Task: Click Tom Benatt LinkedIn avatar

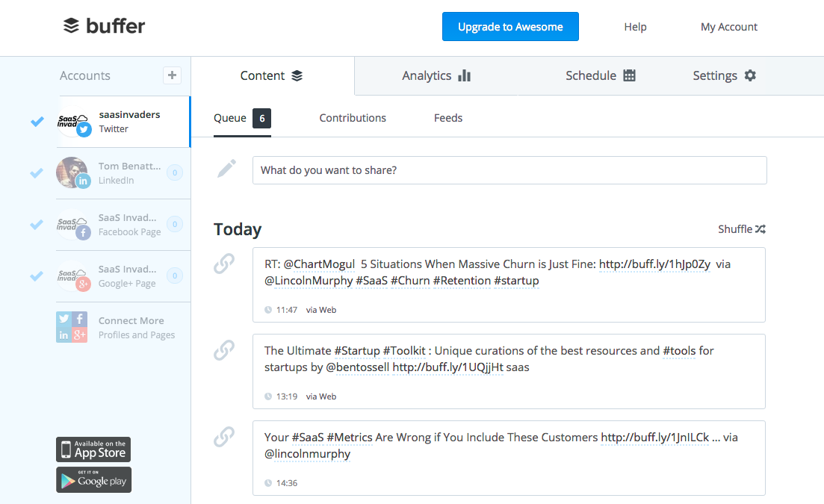Action: point(73,172)
